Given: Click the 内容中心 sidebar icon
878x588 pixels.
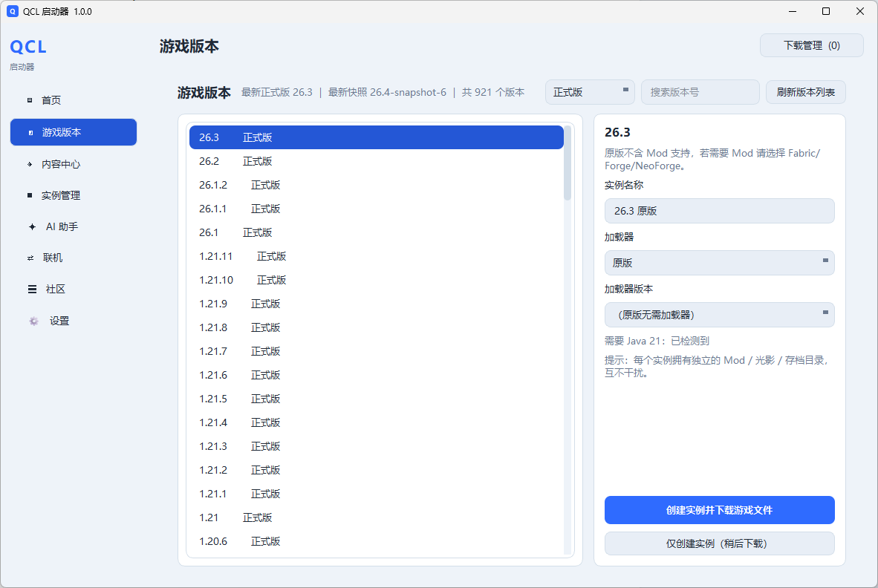Looking at the screenshot, I should (x=30, y=164).
